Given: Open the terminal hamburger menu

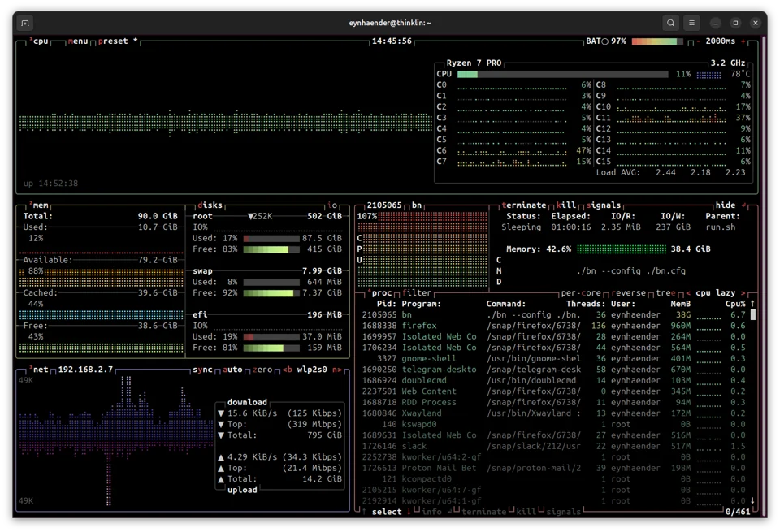Looking at the screenshot, I should pos(691,23).
